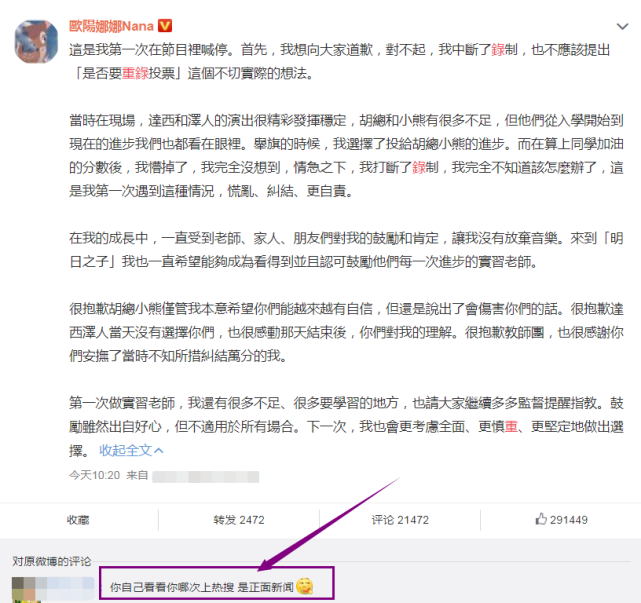
Task: Click the orange V verified badge
Action: pyautogui.click(x=165, y=26)
